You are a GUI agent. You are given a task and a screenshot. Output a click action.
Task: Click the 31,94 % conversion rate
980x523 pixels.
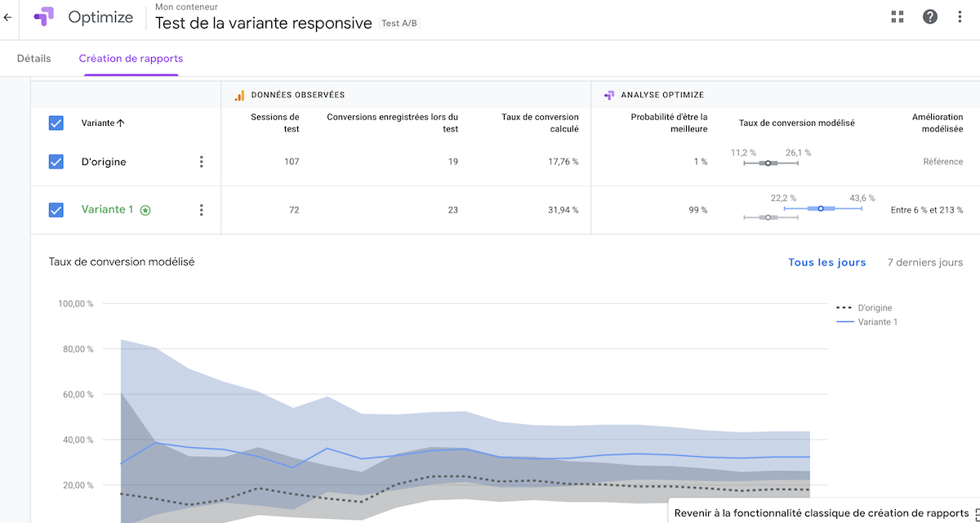(x=562, y=210)
